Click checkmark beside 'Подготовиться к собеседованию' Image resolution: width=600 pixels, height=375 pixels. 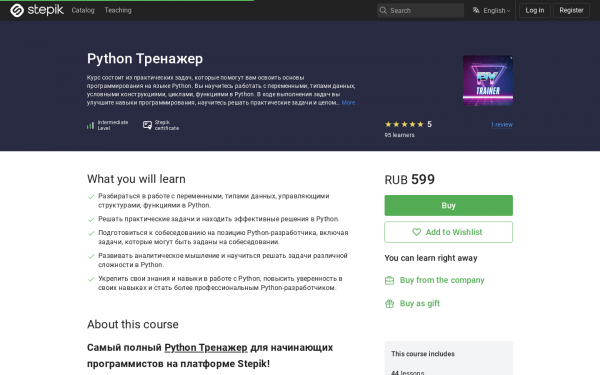point(91,233)
